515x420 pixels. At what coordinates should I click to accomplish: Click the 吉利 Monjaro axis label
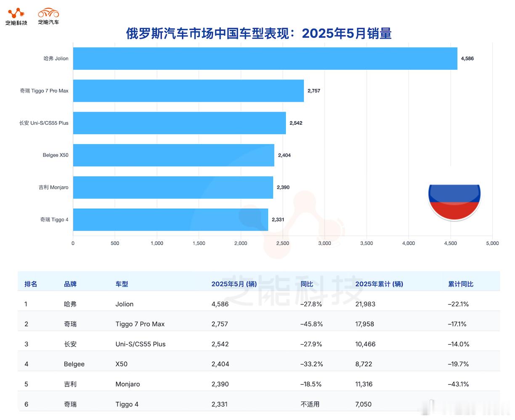[53, 187]
